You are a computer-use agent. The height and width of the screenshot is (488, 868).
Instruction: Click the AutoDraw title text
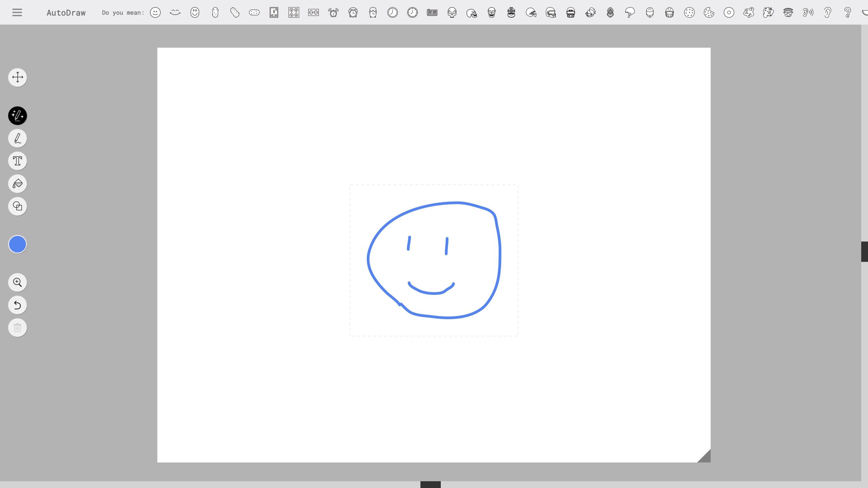66,13
